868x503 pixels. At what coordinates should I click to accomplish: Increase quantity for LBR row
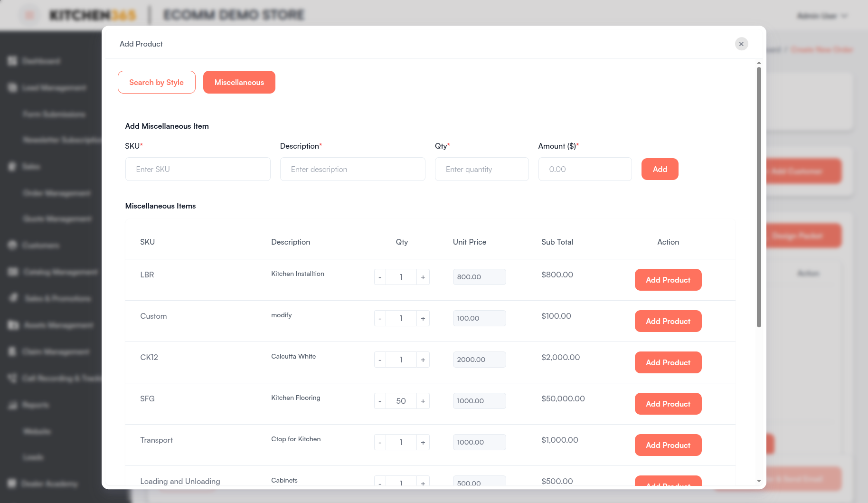click(423, 277)
